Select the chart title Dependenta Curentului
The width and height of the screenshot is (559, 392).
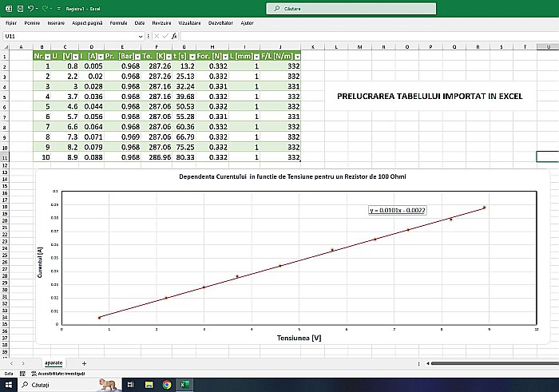(292, 176)
